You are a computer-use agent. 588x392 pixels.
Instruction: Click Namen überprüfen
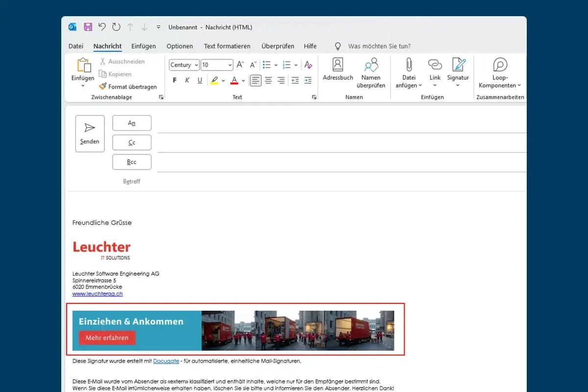(x=371, y=73)
